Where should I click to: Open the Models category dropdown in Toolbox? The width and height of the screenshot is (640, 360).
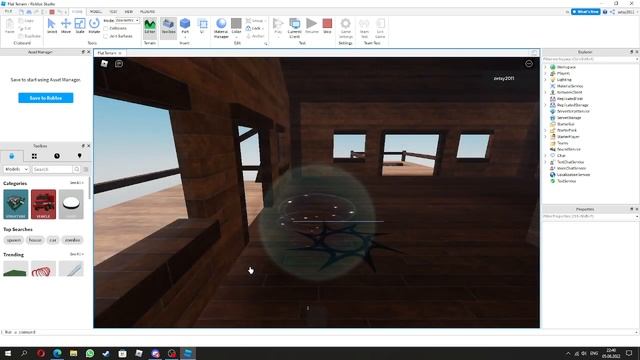click(16, 169)
